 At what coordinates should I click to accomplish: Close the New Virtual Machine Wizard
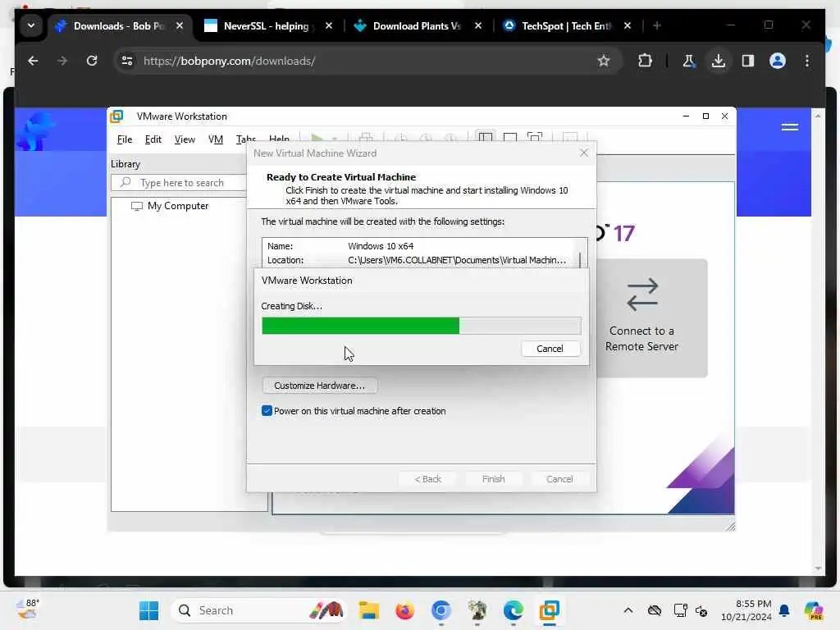point(584,153)
